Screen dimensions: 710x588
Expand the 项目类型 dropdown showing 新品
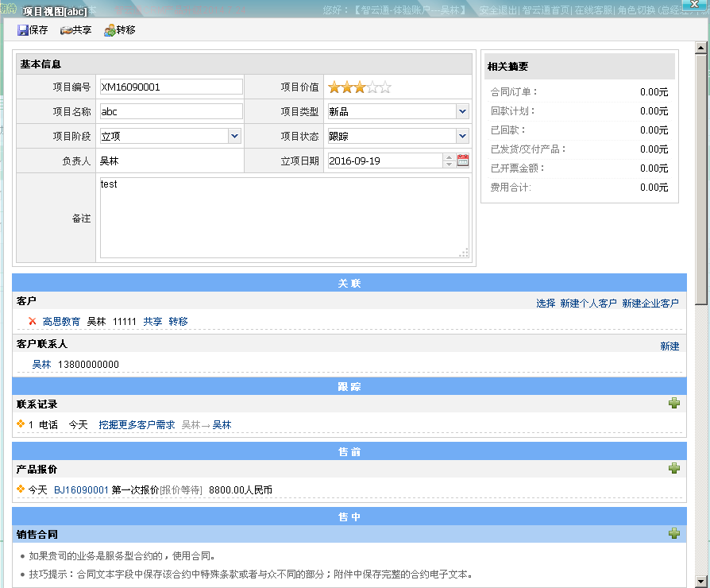[462, 111]
